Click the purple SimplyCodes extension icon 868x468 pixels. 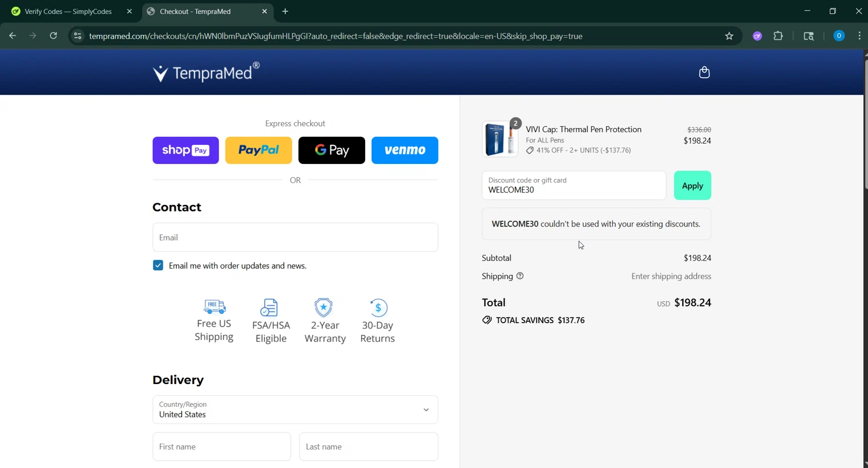click(757, 36)
